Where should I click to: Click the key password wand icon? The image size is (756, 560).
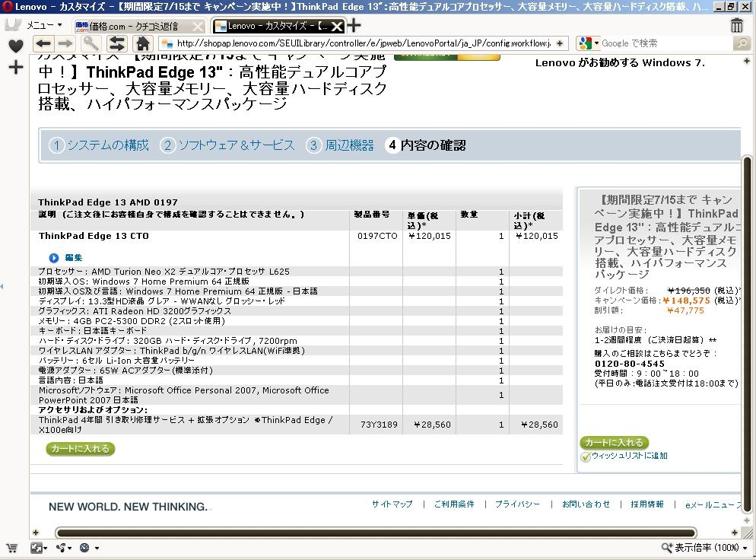click(x=91, y=43)
